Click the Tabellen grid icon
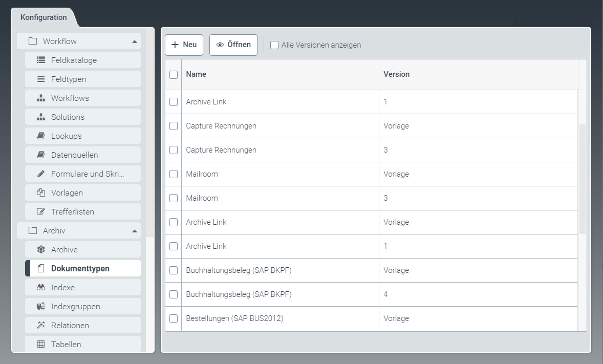The height and width of the screenshot is (364, 603). (41, 344)
